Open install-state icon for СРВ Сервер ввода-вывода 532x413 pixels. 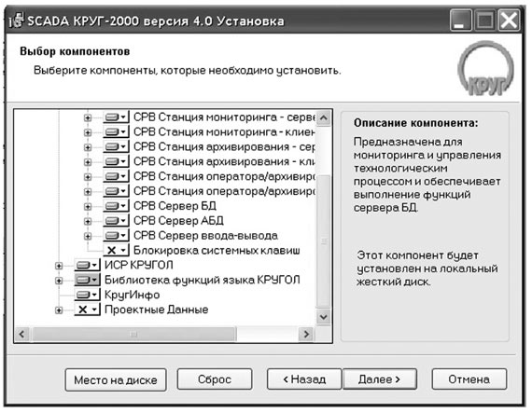point(116,236)
